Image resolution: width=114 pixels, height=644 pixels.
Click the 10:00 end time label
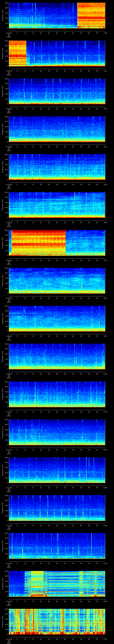(105, 374)
